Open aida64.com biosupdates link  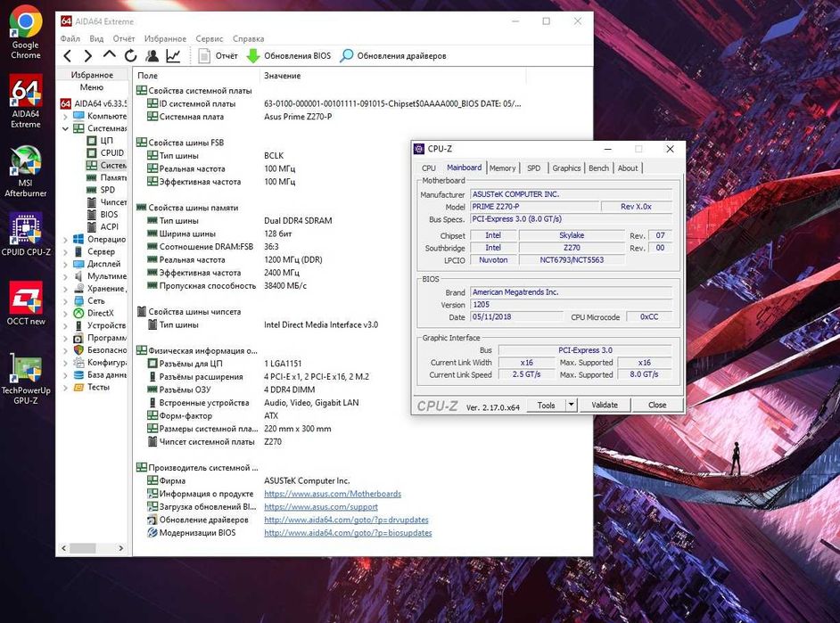coord(348,533)
